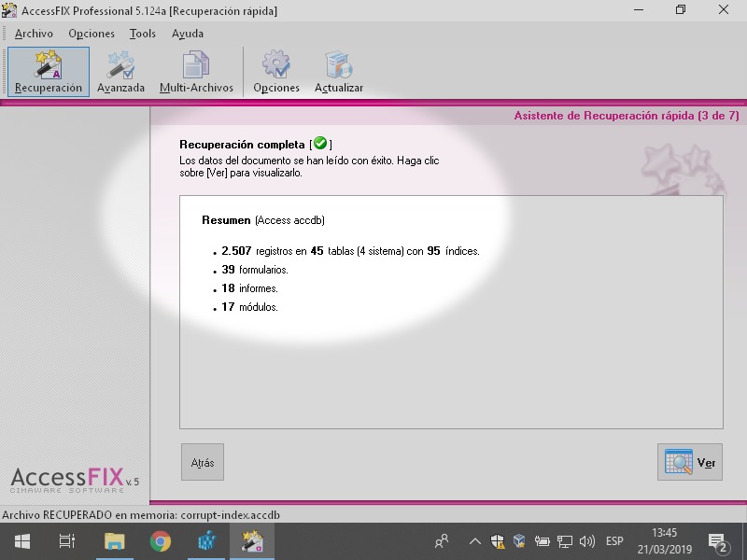Open the Tools menu

[x=142, y=34]
